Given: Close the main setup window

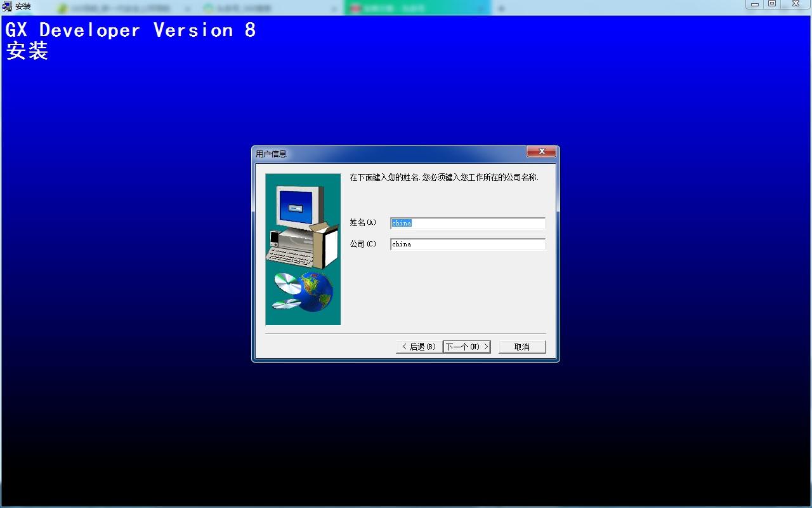Looking at the screenshot, I should [796, 4].
